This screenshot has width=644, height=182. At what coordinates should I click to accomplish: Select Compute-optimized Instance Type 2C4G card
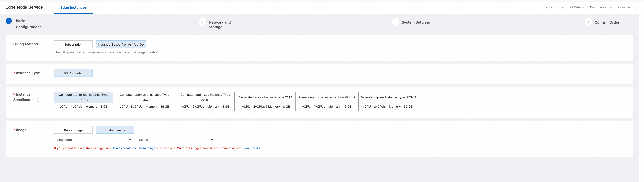tap(205, 101)
